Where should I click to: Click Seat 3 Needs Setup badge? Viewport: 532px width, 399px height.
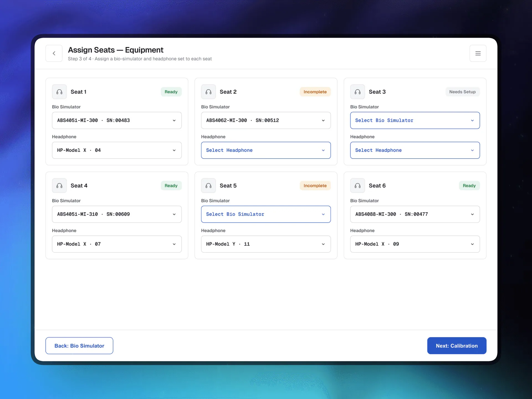462,92
